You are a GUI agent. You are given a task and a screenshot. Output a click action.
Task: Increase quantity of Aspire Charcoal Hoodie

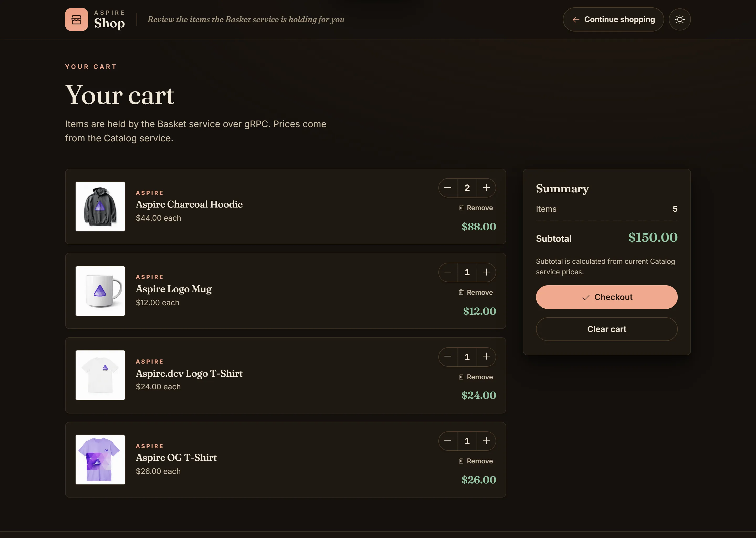point(486,188)
